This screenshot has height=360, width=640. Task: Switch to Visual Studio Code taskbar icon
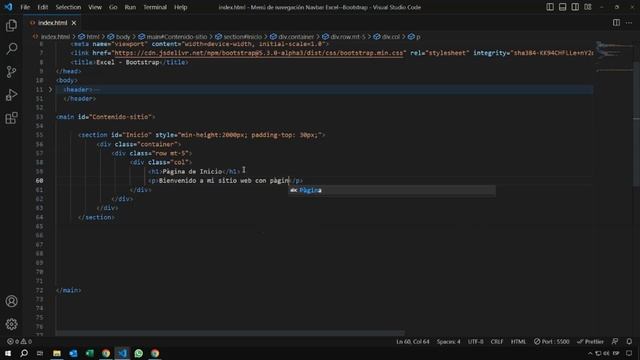tap(122, 353)
